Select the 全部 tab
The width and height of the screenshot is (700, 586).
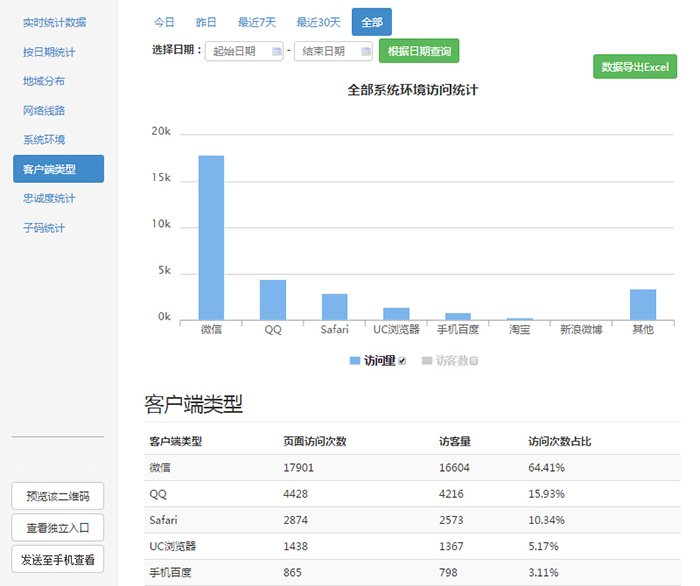click(372, 22)
